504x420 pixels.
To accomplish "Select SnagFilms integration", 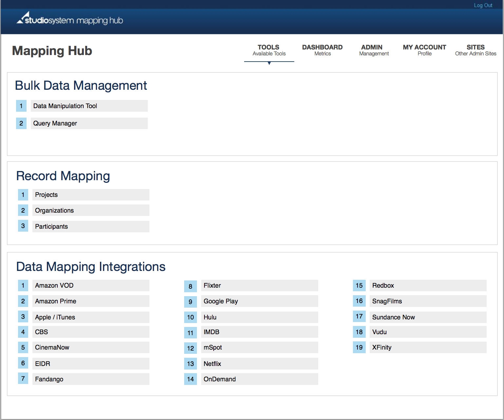I will coord(428,301).
